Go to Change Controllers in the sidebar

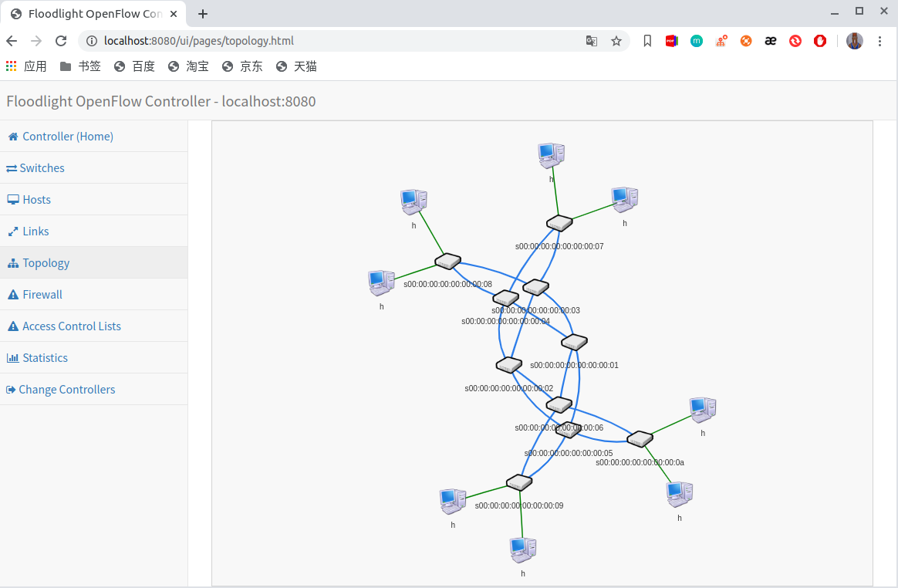coord(60,389)
